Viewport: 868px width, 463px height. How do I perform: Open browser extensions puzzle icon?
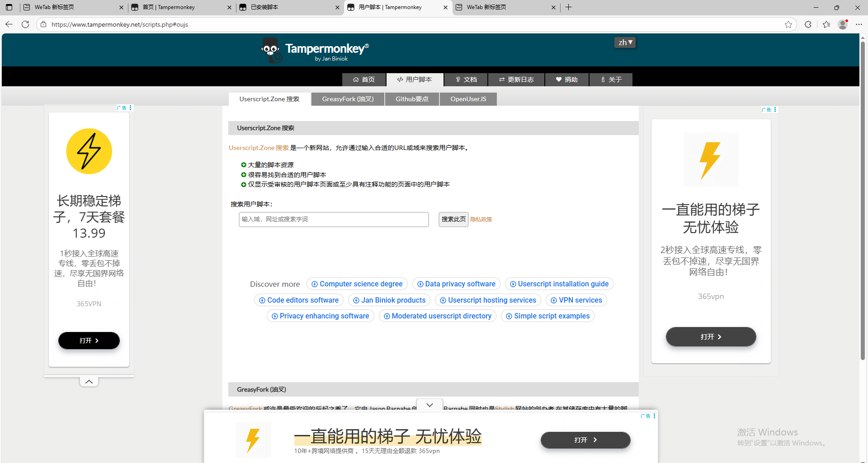pos(808,24)
